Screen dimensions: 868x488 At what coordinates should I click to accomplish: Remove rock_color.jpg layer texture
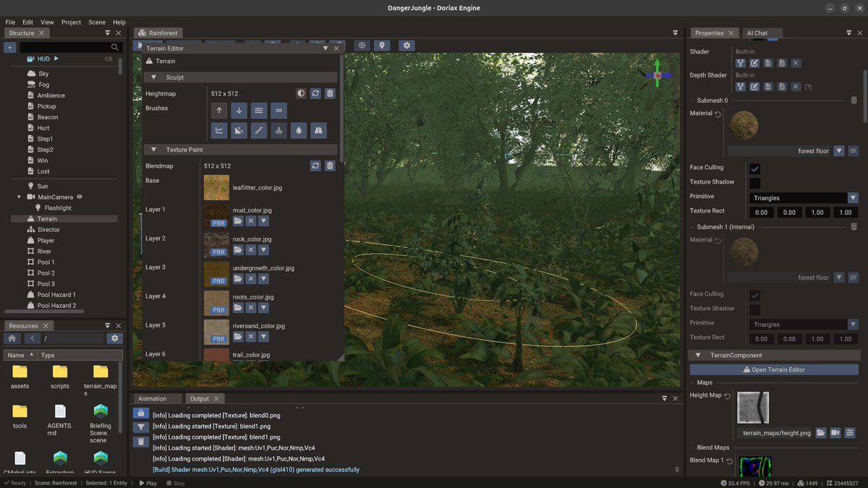250,250
